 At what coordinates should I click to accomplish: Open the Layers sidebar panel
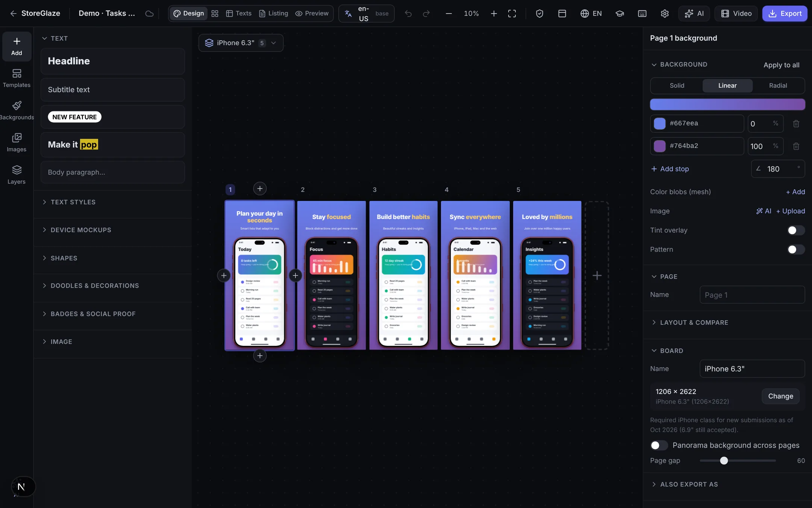(x=17, y=175)
